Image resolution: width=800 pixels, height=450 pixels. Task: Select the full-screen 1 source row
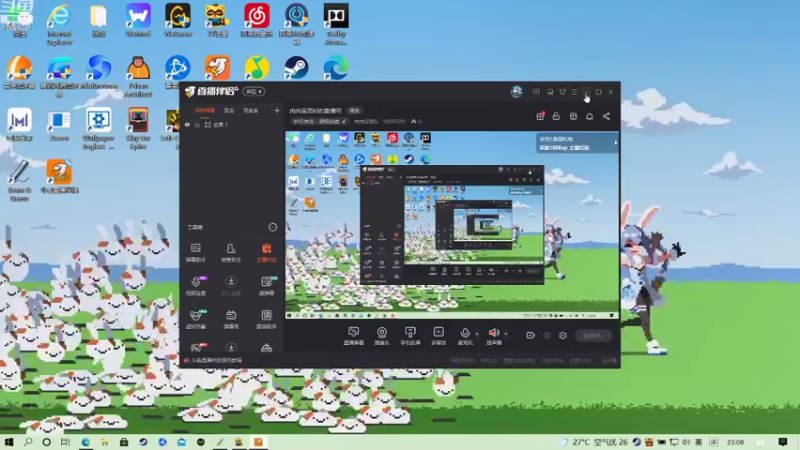(x=232, y=125)
